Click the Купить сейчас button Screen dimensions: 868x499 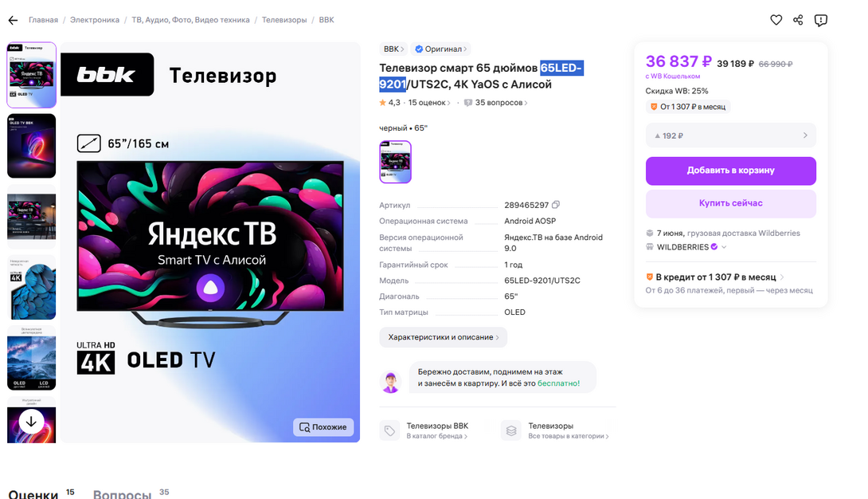730,203
